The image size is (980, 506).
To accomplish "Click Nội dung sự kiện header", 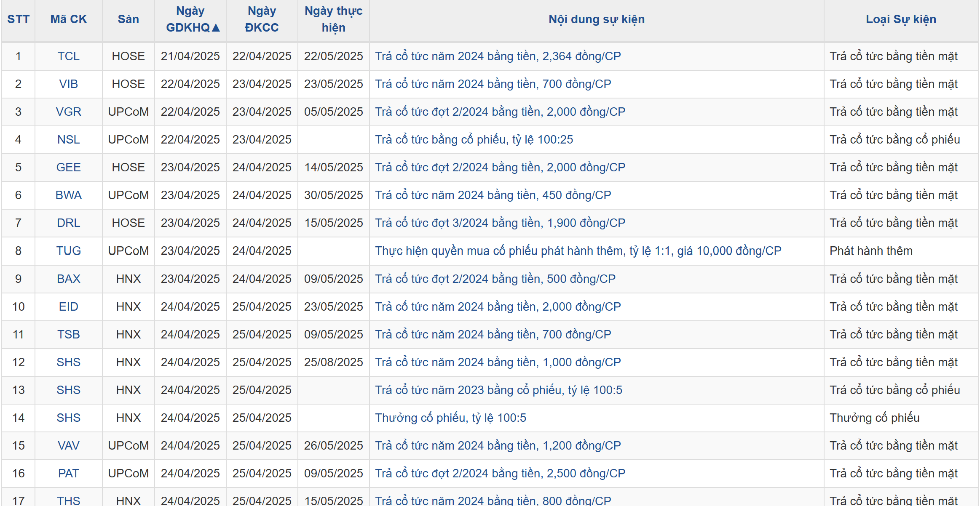I will tap(596, 19).
